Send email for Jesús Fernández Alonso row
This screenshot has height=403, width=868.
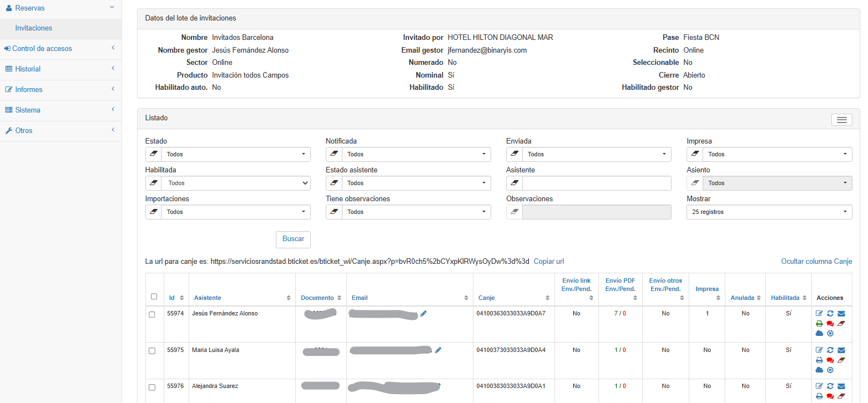point(841,314)
